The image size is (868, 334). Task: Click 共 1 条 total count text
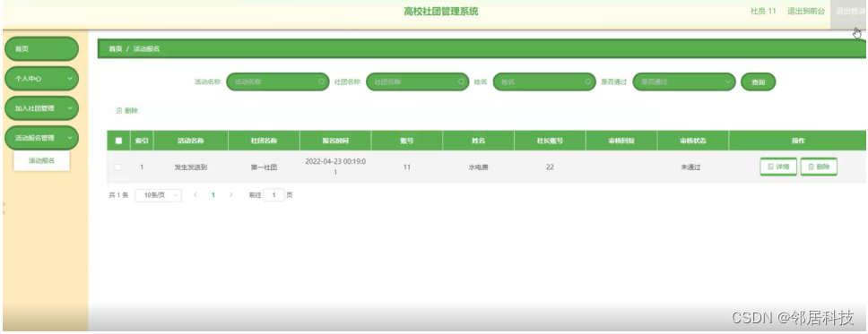coord(118,195)
